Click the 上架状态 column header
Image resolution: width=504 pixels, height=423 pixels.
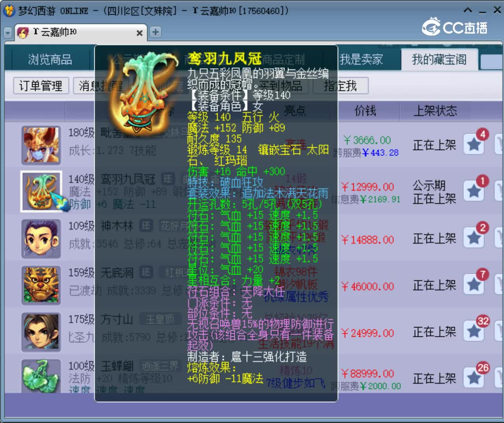click(x=435, y=111)
